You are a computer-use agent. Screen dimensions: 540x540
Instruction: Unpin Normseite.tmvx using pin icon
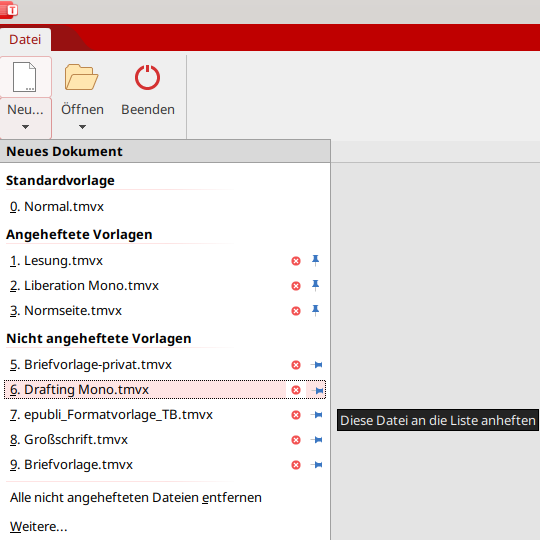315,310
